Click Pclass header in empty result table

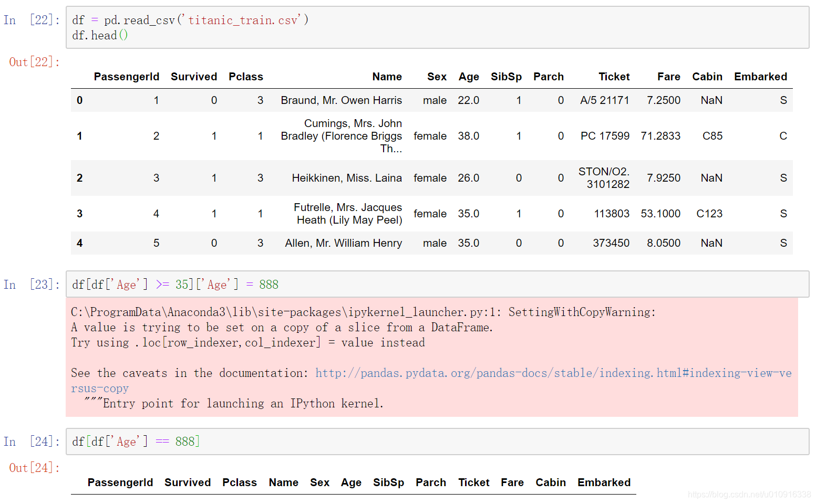point(240,482)
